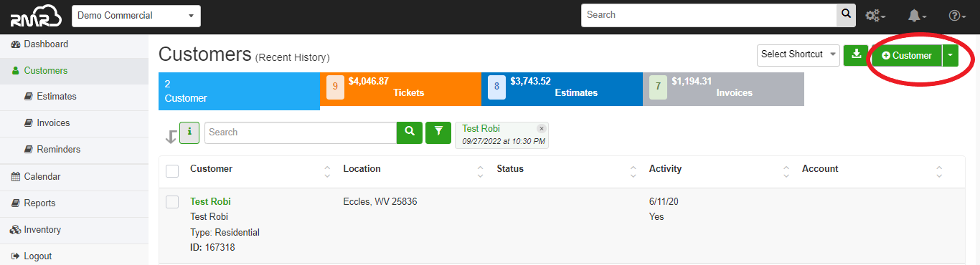Switch to the Estimates summary tab
Image resolution: width=980 pixels, height=265 pixels.
[562, 89]
